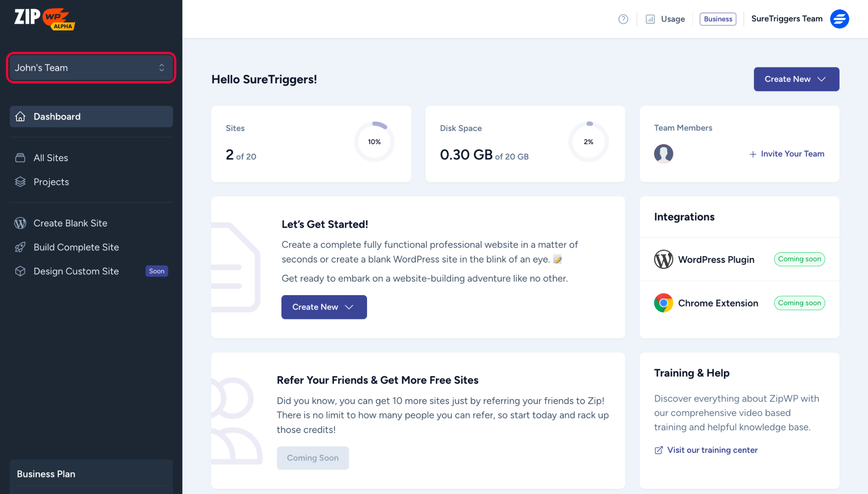Click the ZipWP Alpha logo
This screenshot has height=494, width=868.
click(45, 19)
